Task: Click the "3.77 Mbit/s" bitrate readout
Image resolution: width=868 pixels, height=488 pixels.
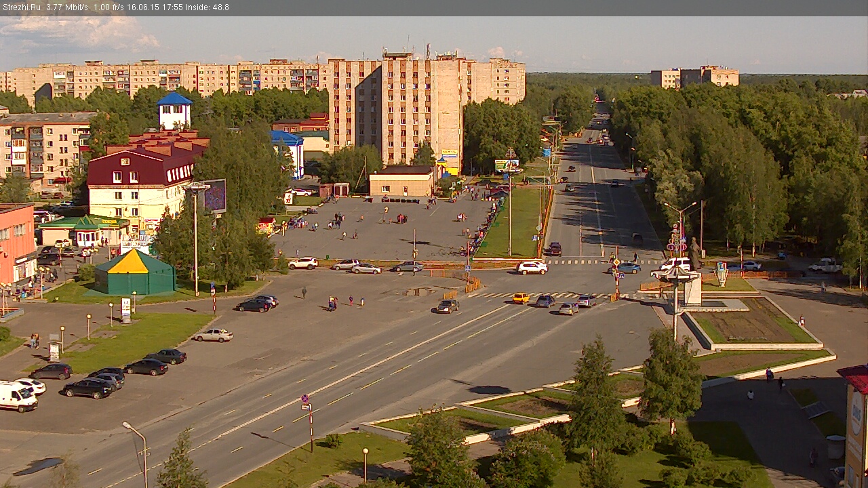Action: [x=68, y=7]
